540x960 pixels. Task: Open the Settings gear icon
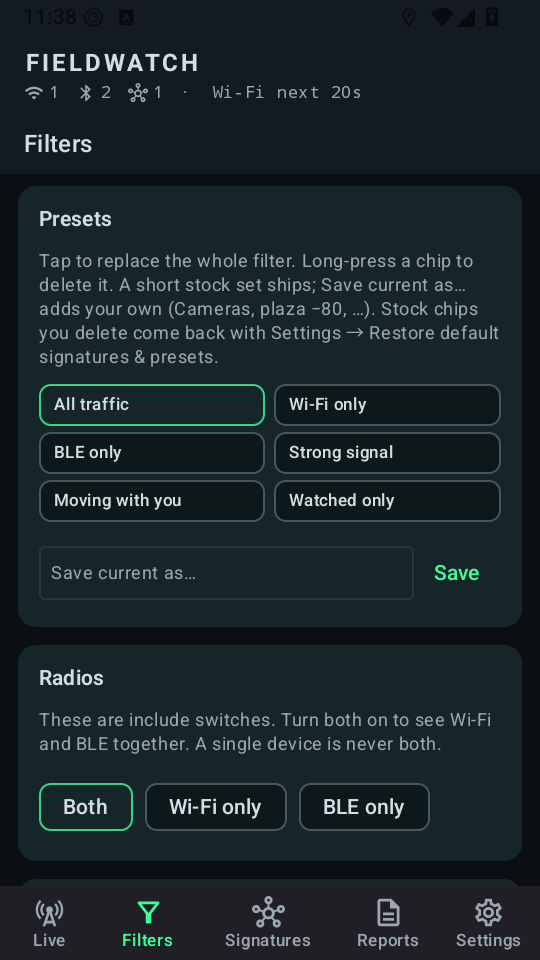point(488,913)
